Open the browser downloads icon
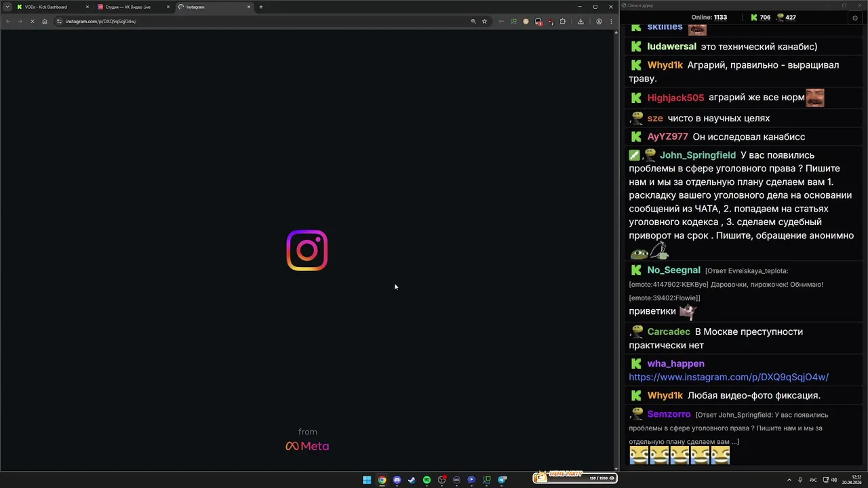The width and height of the screenshot is (868, 488). [x=580, y=21]
